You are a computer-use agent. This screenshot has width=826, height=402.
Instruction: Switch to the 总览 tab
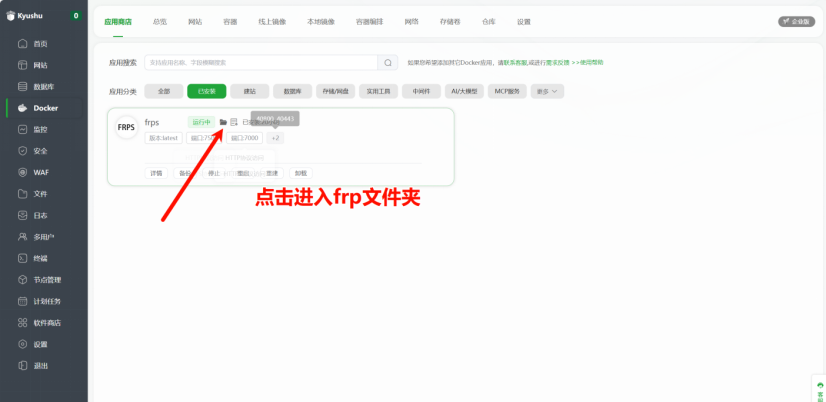click(160, 22)
